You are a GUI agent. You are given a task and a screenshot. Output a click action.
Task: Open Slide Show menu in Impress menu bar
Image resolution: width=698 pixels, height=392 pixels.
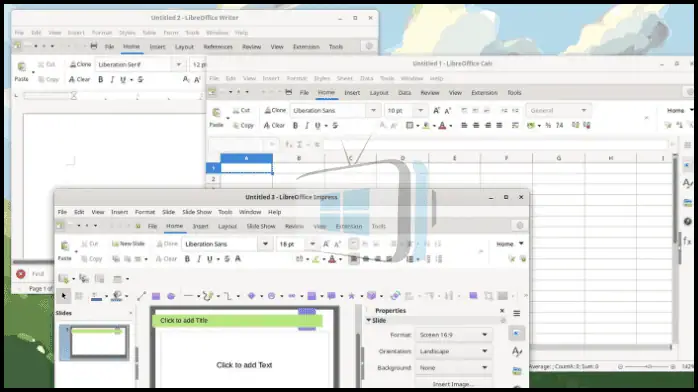click(x=197, y=212)
